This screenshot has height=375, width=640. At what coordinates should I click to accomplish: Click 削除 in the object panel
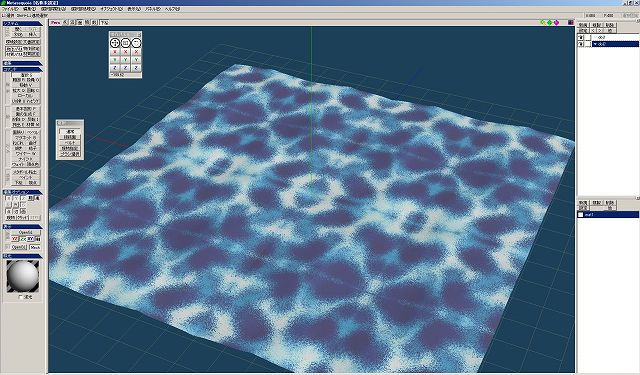click(x=609, y=25)
